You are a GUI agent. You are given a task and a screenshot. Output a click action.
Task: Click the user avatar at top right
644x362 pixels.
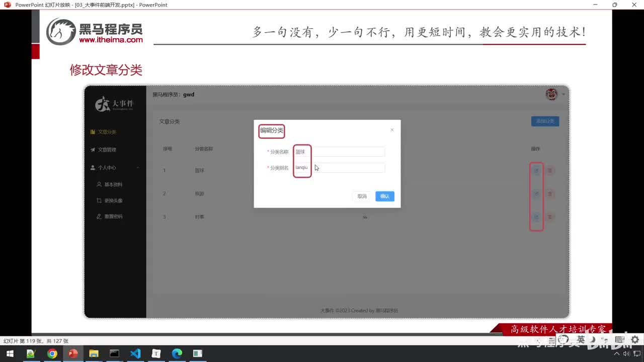pyautogui.click(x=552, y=94)
